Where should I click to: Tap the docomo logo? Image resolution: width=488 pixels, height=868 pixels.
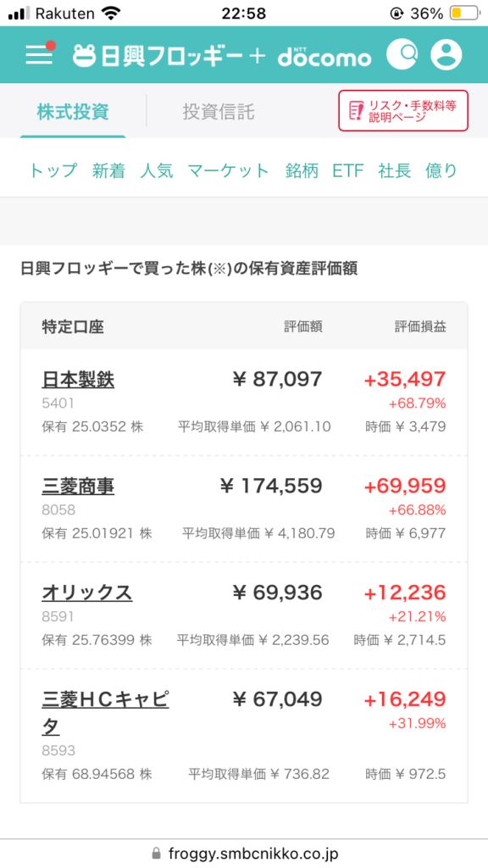(325, 54)
